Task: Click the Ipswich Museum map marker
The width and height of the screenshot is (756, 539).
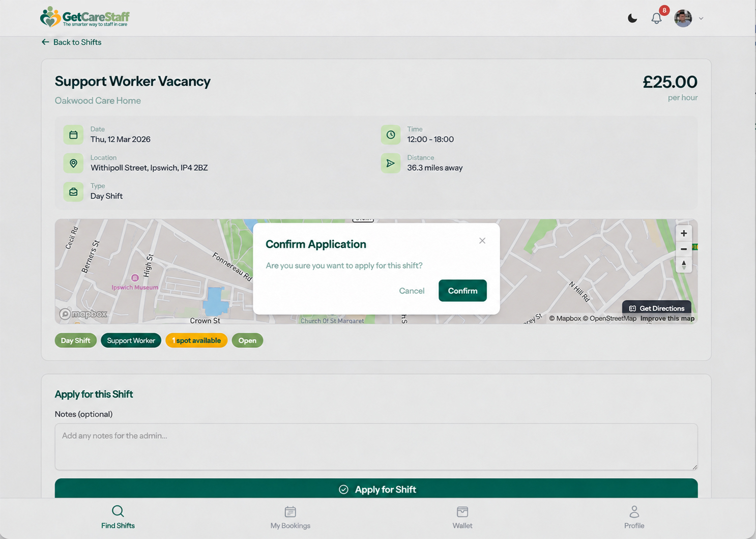Action: click(x=135, y=278)
